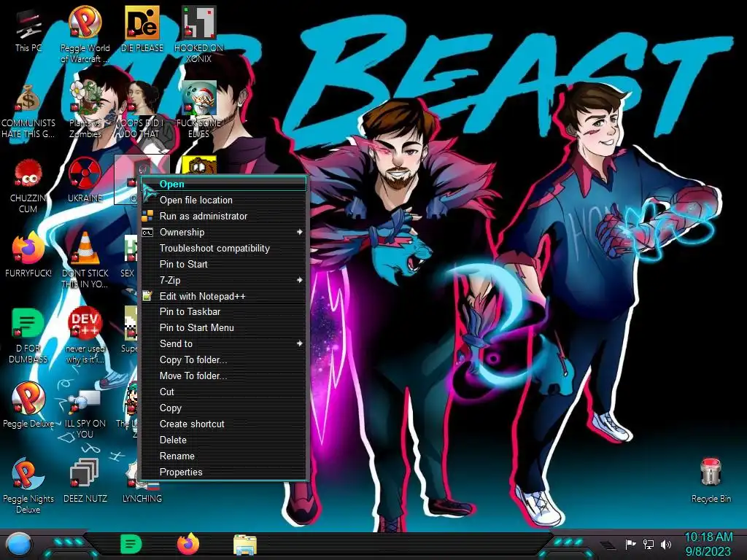Screen dimensions: 747x560
Task: Choose Move To folder...
Action: pos(223,376)
